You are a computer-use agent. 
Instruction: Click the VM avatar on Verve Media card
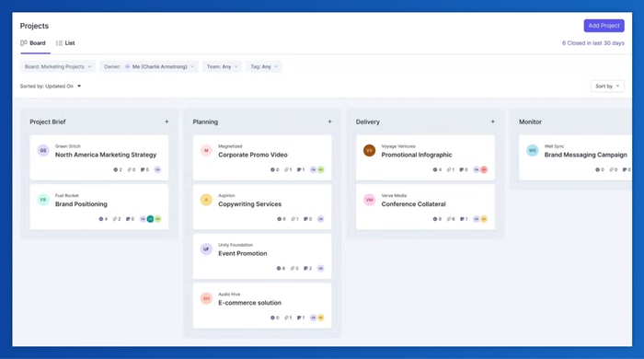click(x=369, y=200)
